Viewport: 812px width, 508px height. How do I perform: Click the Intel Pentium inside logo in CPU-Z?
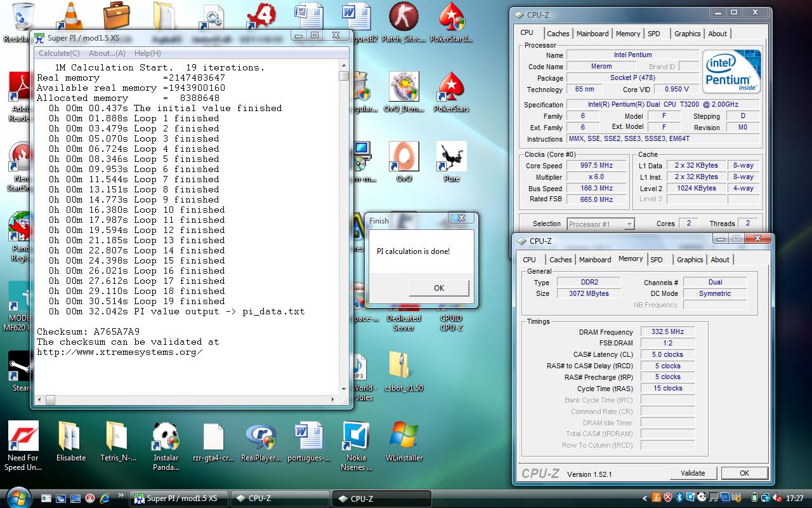pos(732,72)
